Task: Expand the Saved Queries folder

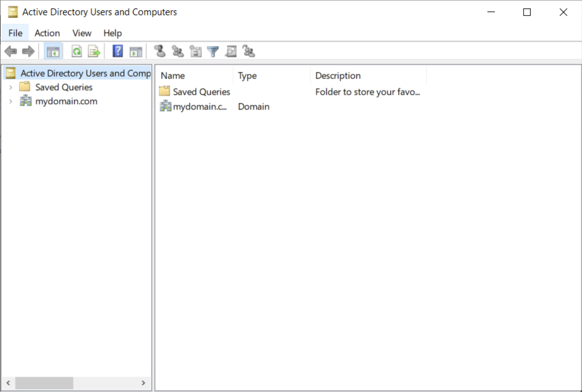Action: tap(11, 87)
